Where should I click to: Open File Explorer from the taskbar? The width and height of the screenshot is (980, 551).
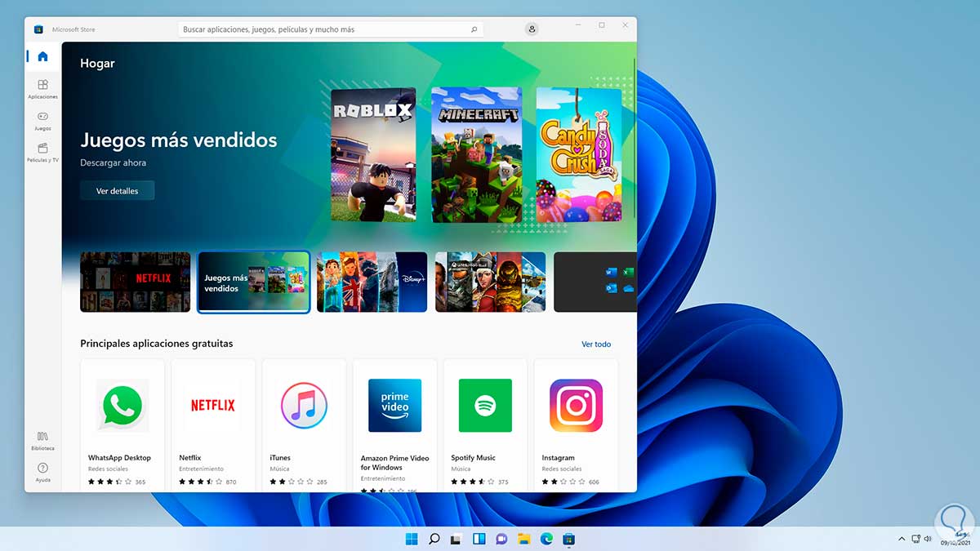(524, 539)
